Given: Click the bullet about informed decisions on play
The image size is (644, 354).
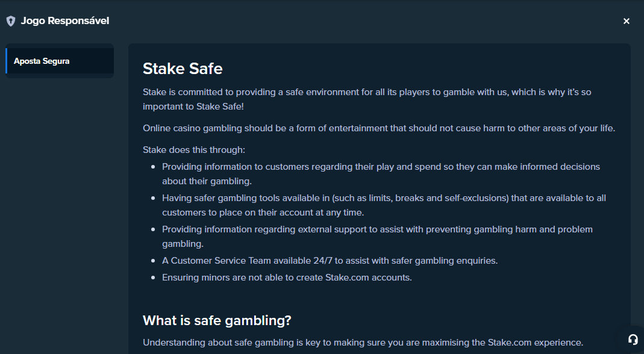Looking at the screenshot, I should [381, 174].
